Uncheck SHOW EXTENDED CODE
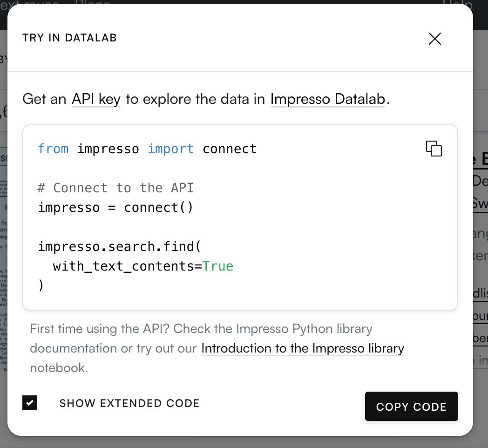 (29, 403)
